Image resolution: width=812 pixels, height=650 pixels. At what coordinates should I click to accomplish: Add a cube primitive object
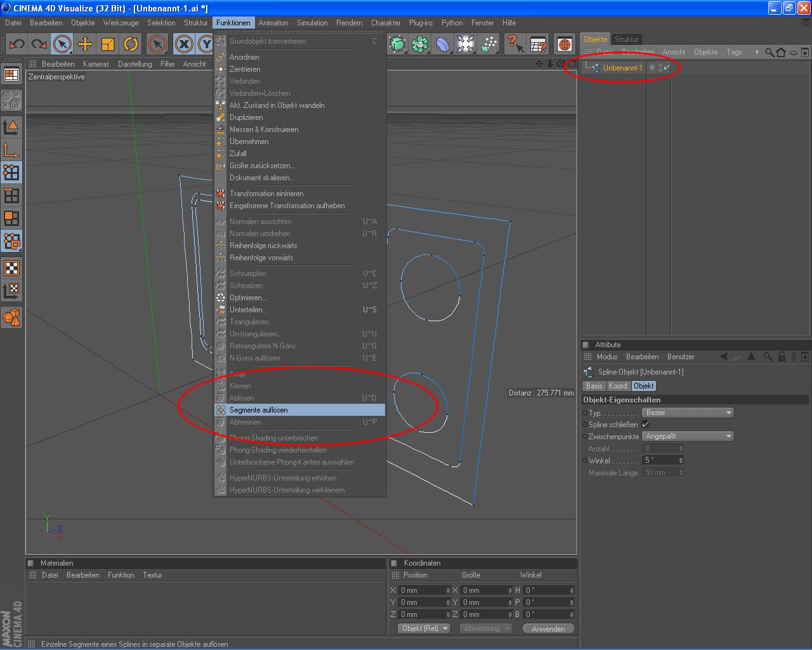[398, 44]
